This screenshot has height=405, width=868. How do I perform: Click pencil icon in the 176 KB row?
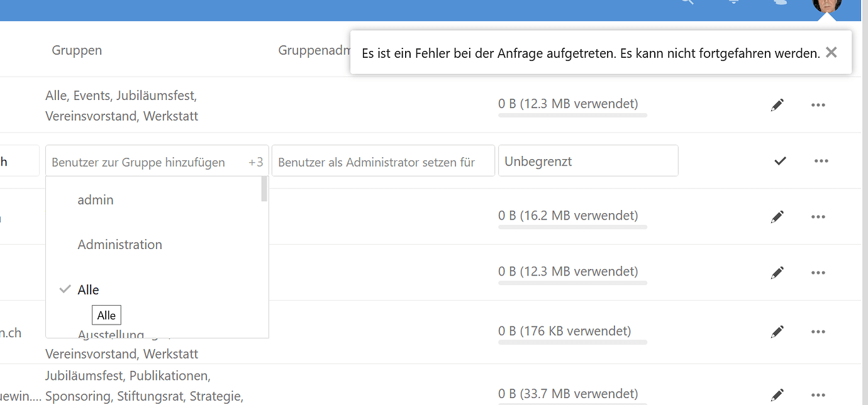pos(777,331)
